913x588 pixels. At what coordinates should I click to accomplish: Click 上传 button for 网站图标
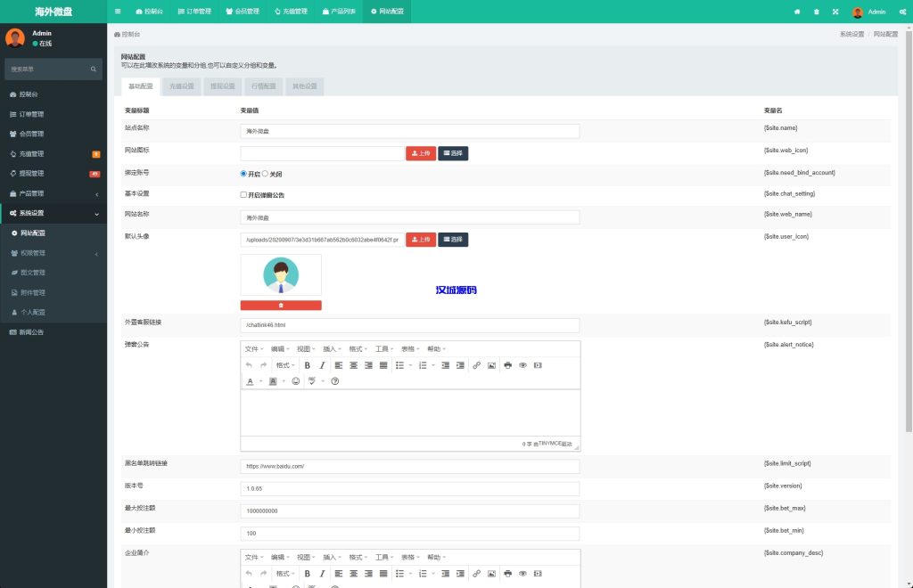(421, 153)
